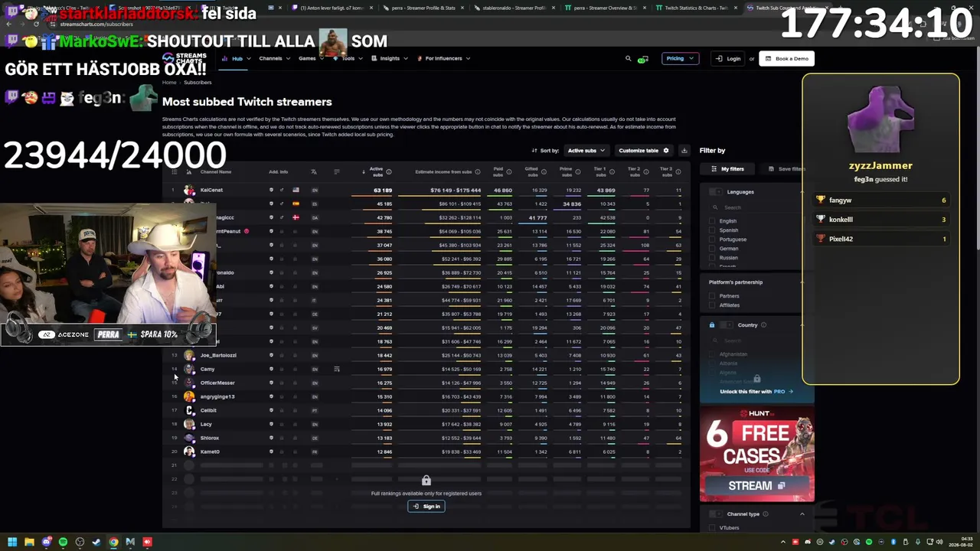Click the Active subs column header
The width and height of the screenshot is (980, 551).
point(376,171)
